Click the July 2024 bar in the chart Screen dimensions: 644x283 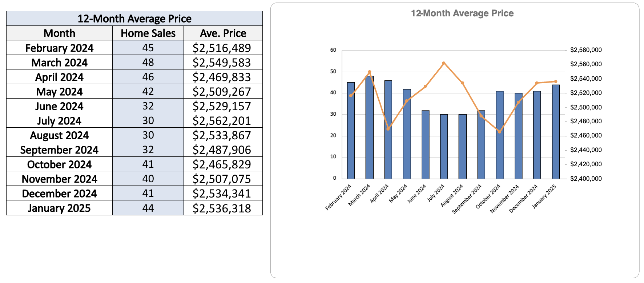tap(444, 147)
